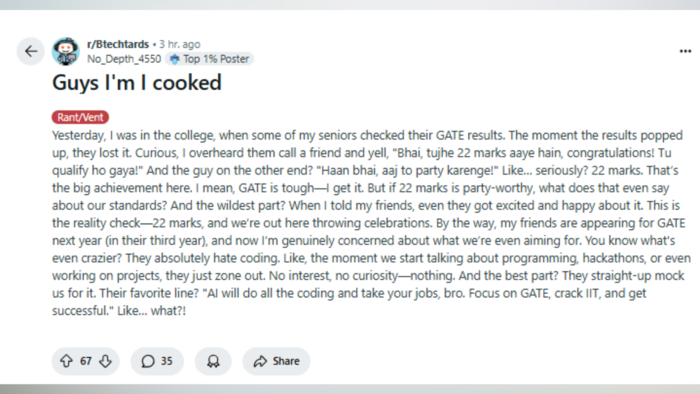The width and height of the screenshot is (700, 394).
Task: Click the ending line 'Like... what?!' in the post
Action: [x=151, y=311]
